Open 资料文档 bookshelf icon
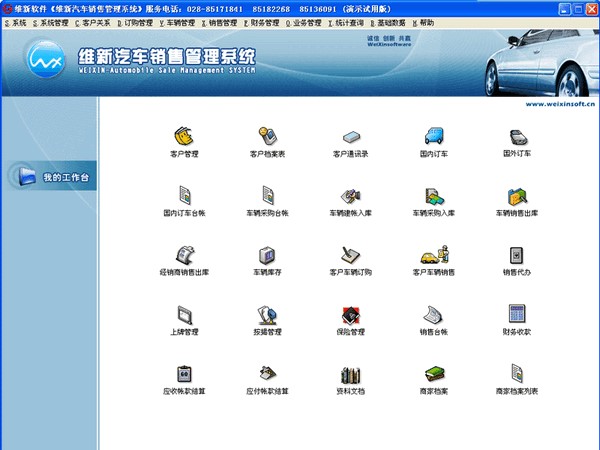The height and width of the screenshot is (450, 600). click(351, 374)
